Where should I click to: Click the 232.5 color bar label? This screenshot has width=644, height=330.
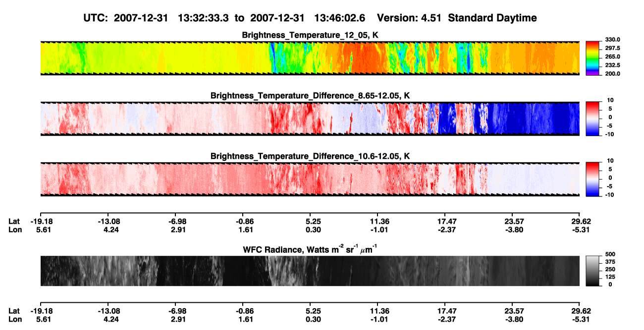(x=612, y=65)
